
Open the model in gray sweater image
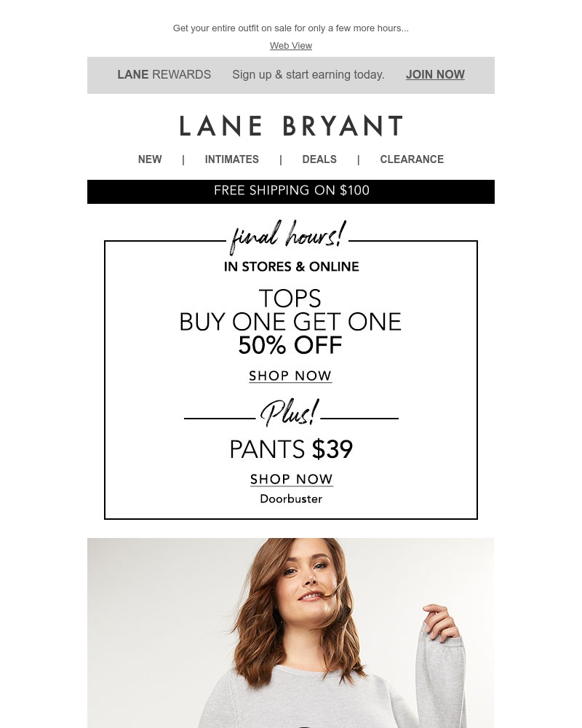click(290, 633)
